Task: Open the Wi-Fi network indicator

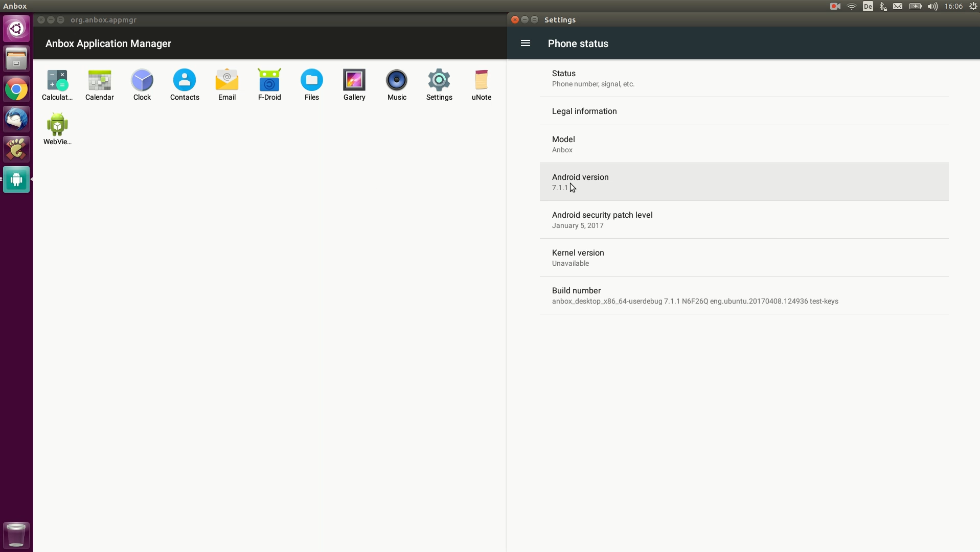Action: [x=852, y=6]
